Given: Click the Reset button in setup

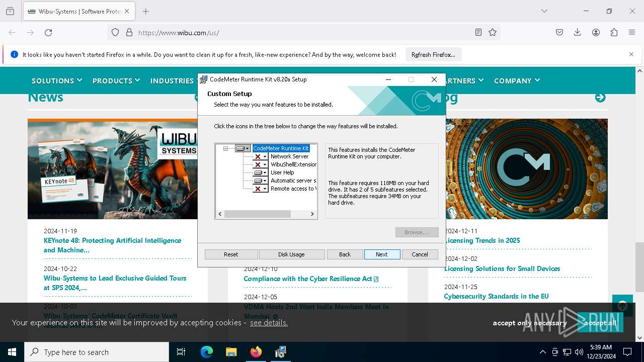Looking at the screenshot, I should pos(231,254).
